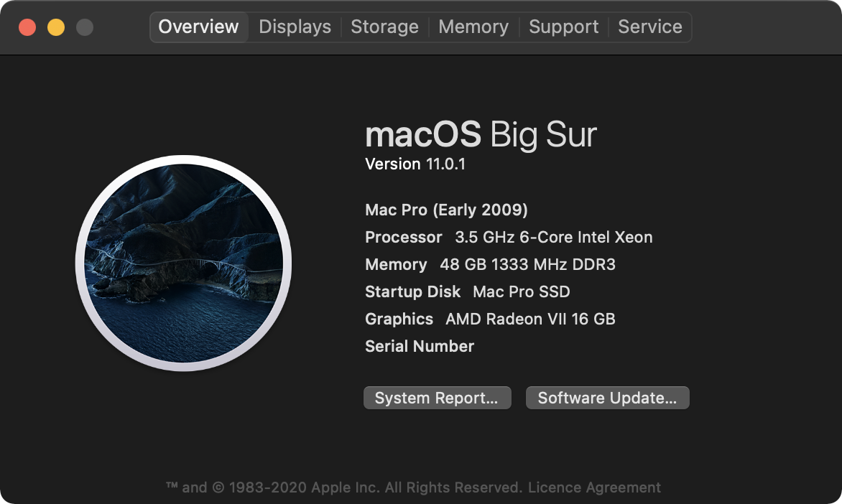Click the Startup Disk Mac Pro SSD line
This screenshot has height=504, width=842.
[x=467, y=291]
